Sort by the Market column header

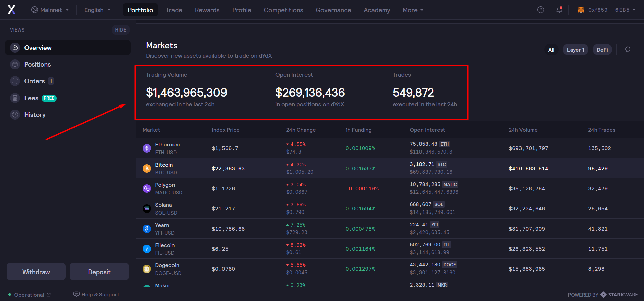coord(151,130)
